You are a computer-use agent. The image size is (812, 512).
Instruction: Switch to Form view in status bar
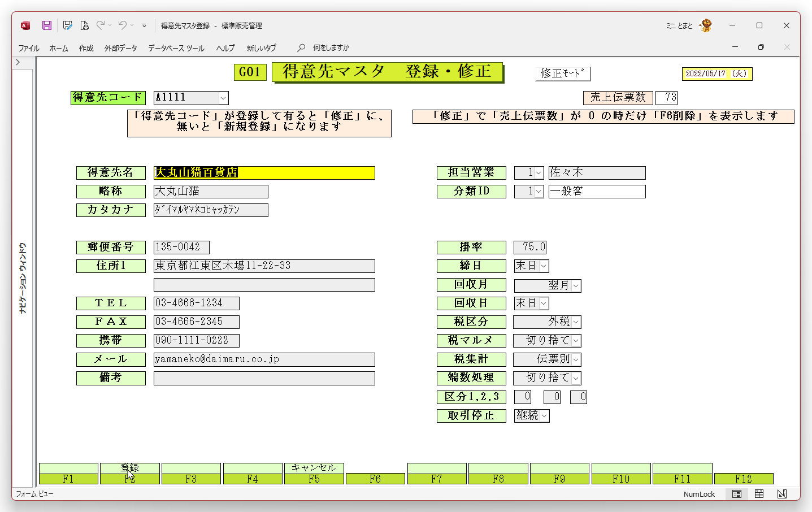click(737, 494)
